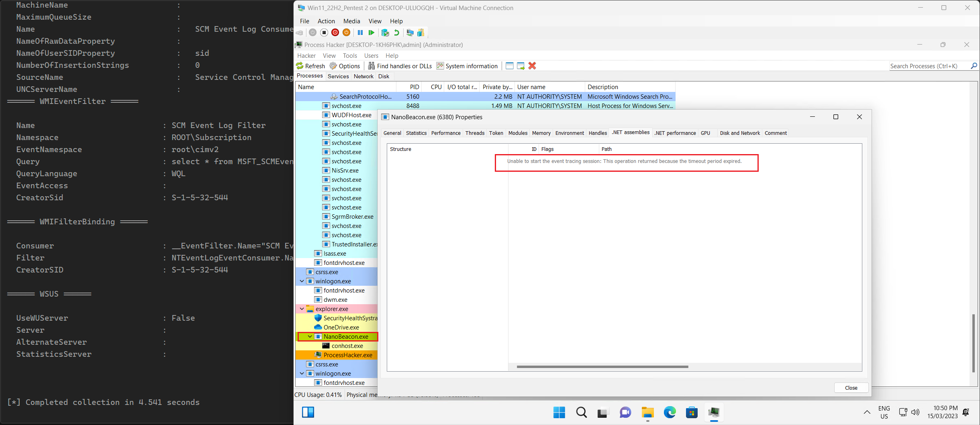The image size is (980, 425).
Task: Sort the process list by PID column
Action: tap(409, 87)
